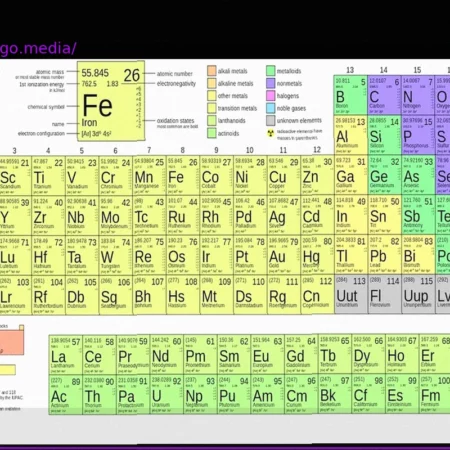The image size is (450, 450).
Task: Click the Tungsten (W) element tile
Action: tap(115, 255)
